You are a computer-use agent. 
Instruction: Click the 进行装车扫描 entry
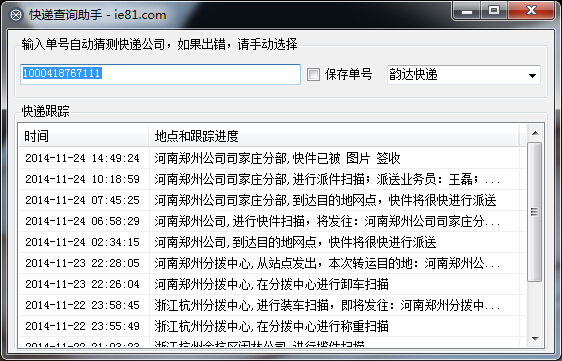[x=327, y=305]
